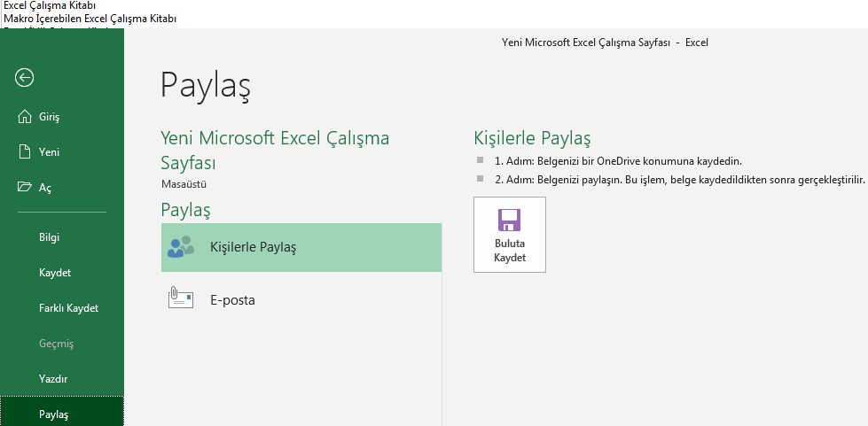This screenshot has height=426, width=868.
Task: Select 'Excel Çalışma Kitabı' list entry
Action: click(x=50, y=6)
